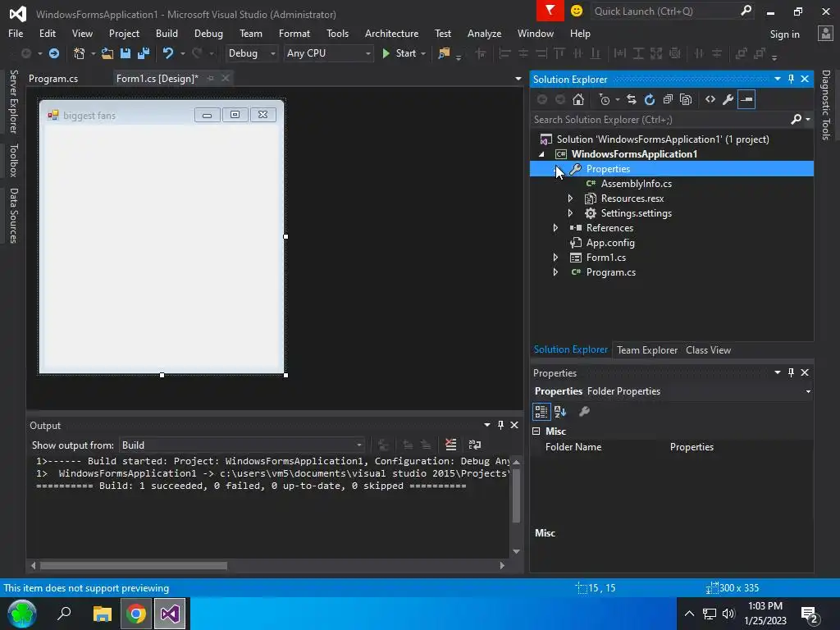The width and height of the screenshot is (840, 630).
Task: Select Categorized view in Properties panel
Action: click(541, 412)
